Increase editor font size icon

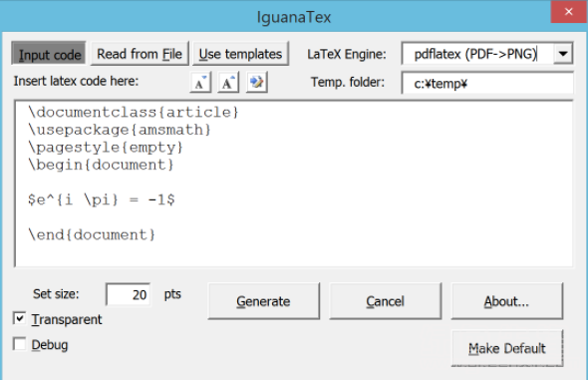coord(228,82)
